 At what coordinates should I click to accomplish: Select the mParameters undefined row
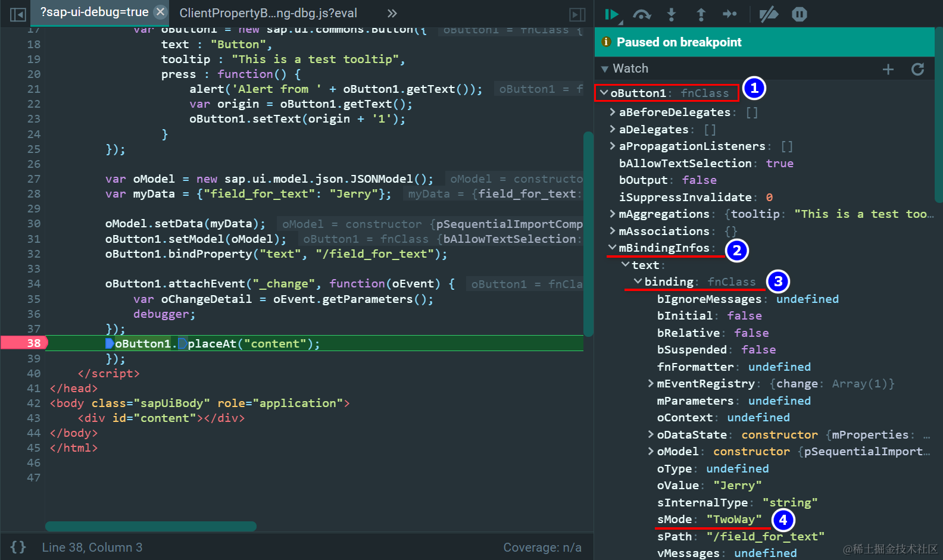click(x=733, y=401)
